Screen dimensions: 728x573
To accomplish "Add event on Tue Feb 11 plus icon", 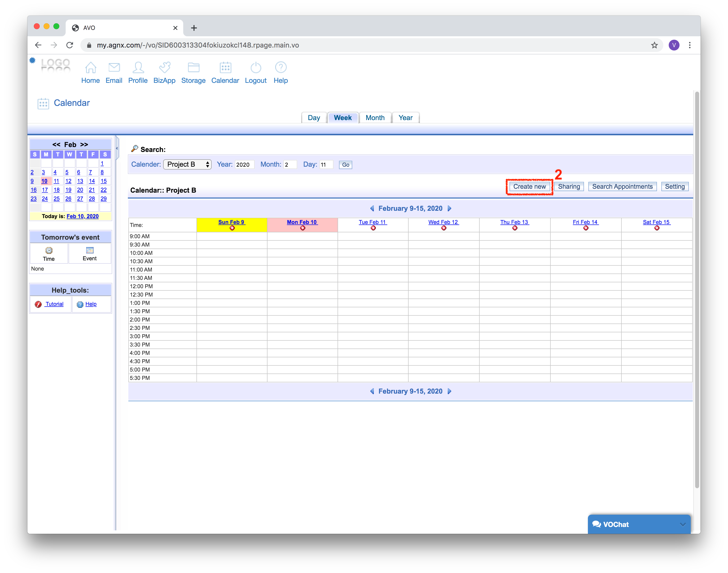I will 373,228.
